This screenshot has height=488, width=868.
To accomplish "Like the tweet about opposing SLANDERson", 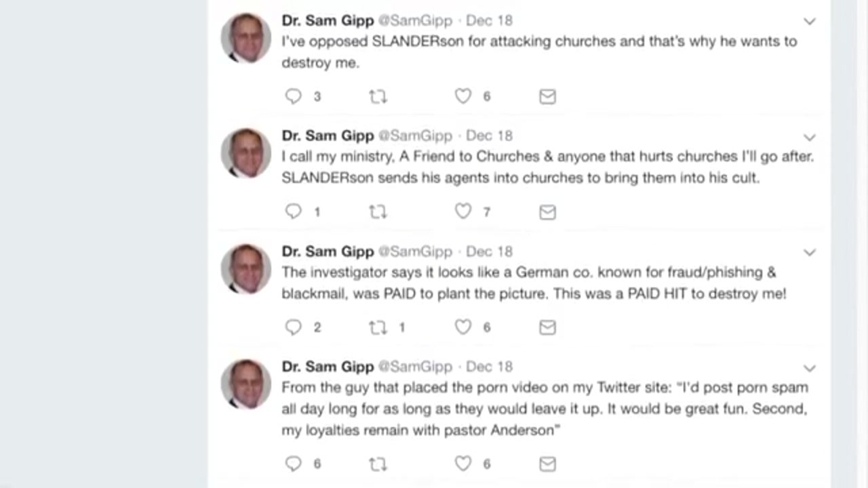I will 463,96.
